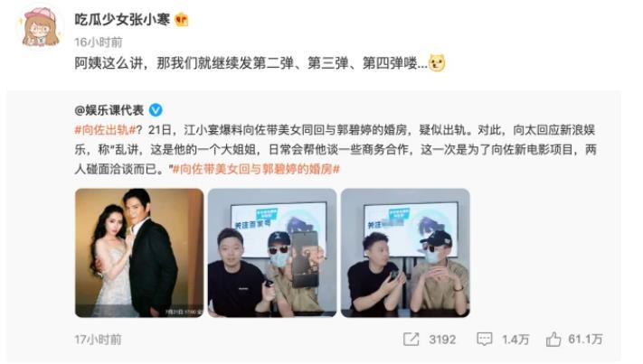Open the poster's cartoon girl avatar

pyautogui.click(x=40, y=28)
